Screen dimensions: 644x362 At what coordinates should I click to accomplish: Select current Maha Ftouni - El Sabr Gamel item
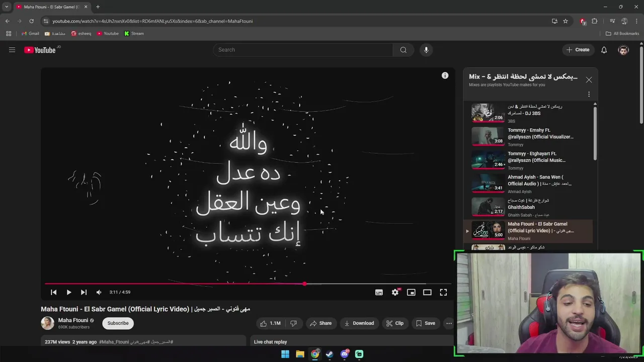tap(528, 231)
